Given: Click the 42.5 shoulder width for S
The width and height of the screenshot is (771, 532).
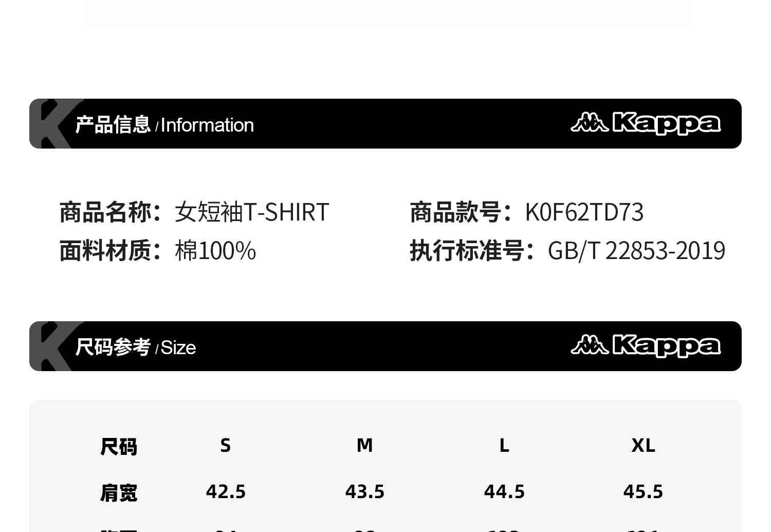Looking at the screenshot, I should pyautogui.click(x=226, y=492).
